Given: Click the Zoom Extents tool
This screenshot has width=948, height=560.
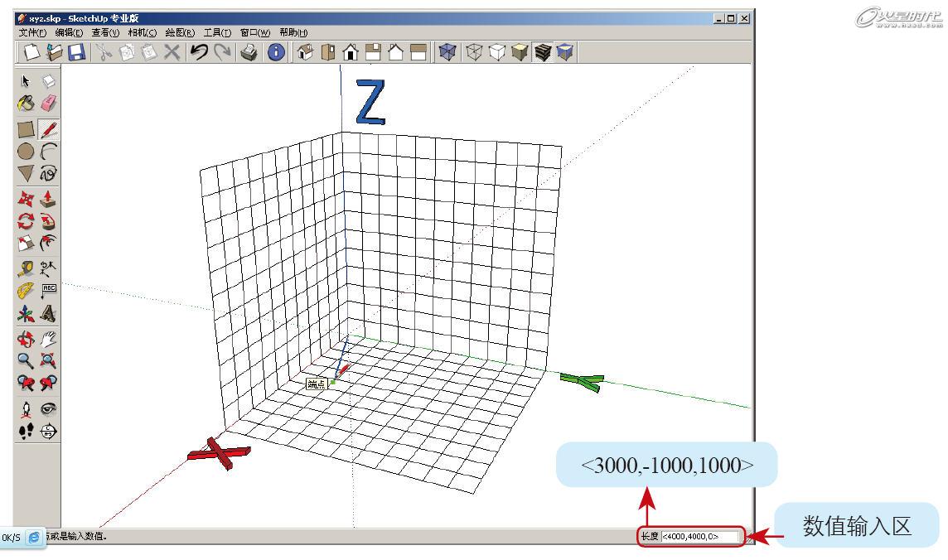Looking at the screenshot, I should click(x=48, y=360).
